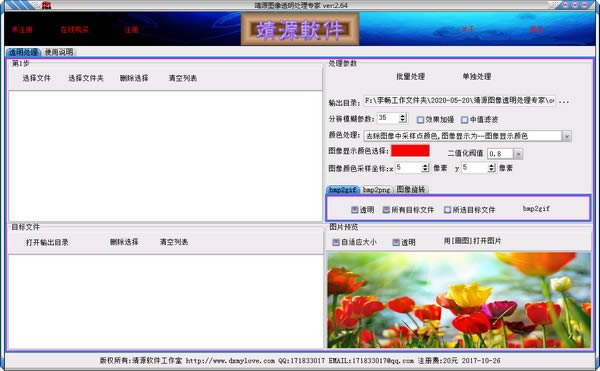
Task: Click the tulip preview image
Action: coord(459,300)
